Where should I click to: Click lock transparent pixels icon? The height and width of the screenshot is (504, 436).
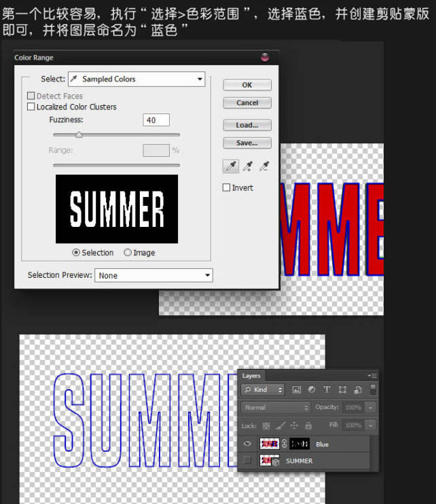click(266, 426)
